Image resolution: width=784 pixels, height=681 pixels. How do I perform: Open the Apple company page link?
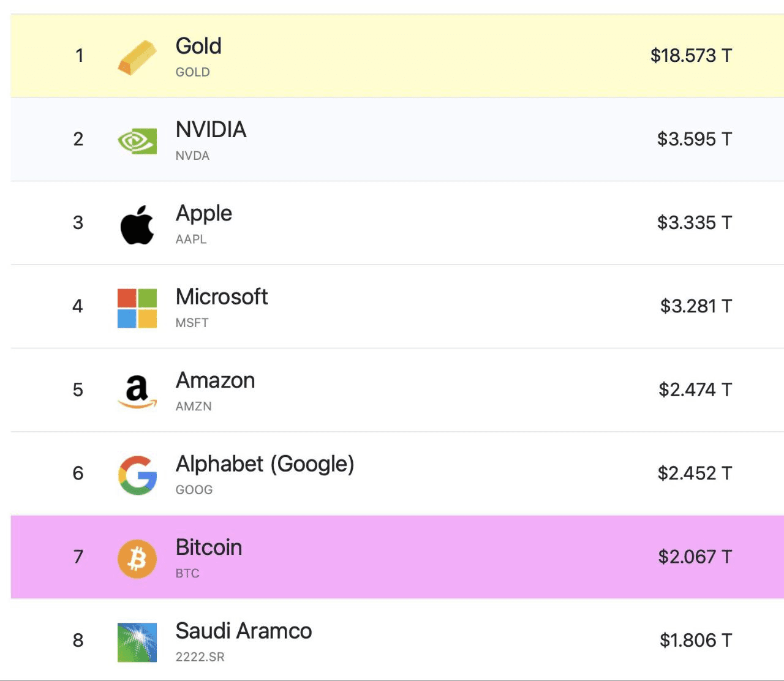[x=204, y=214]
